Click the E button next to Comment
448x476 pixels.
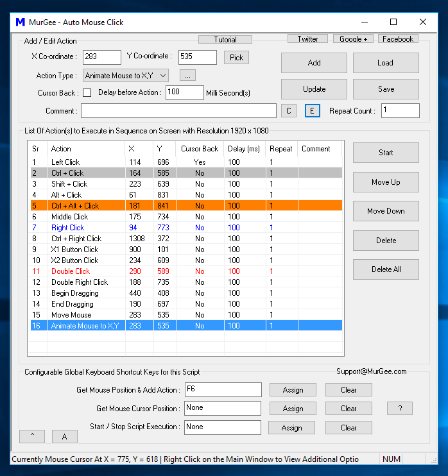312,111
